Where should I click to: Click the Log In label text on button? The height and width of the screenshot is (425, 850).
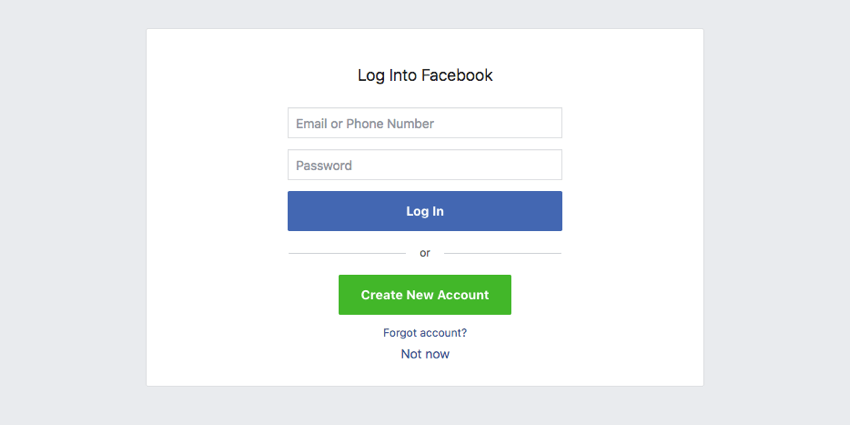(425, 211)
